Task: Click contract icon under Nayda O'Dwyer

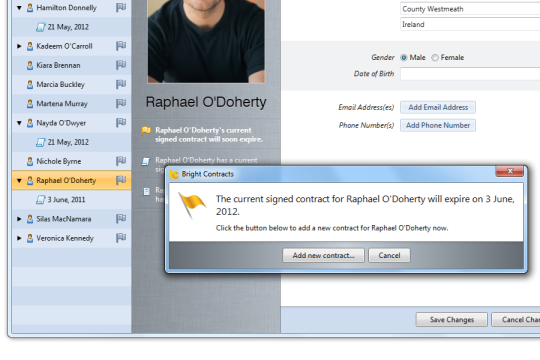Action: [x=41, y=142]
